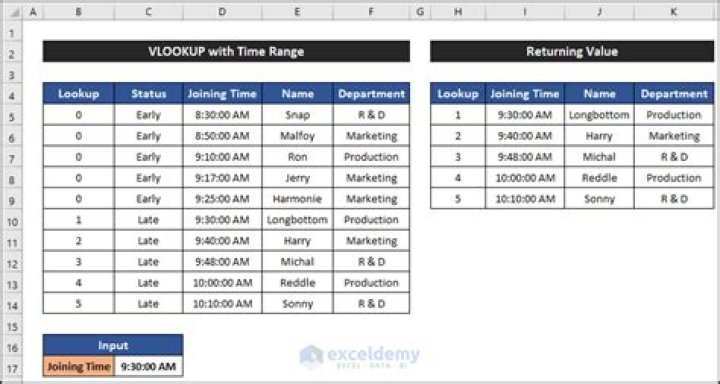This screenshot has width=720, height=384.
Task: Select lookup value 3 in column H
Action: (458, 157)
